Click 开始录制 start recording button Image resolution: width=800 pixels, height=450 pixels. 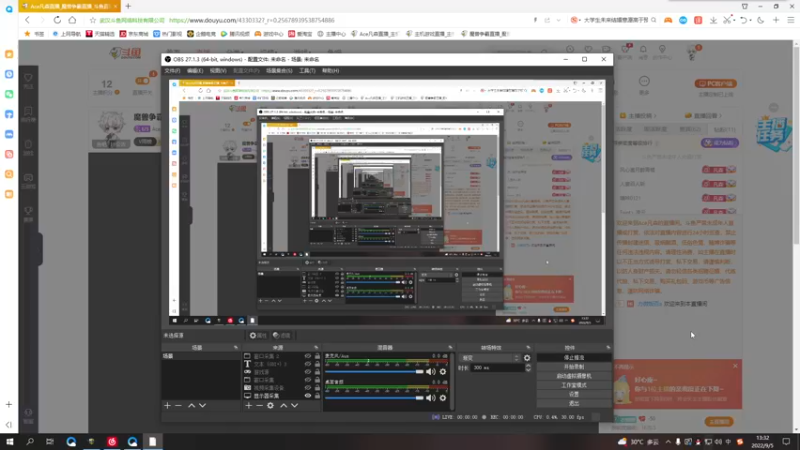(x=574, y=367)
